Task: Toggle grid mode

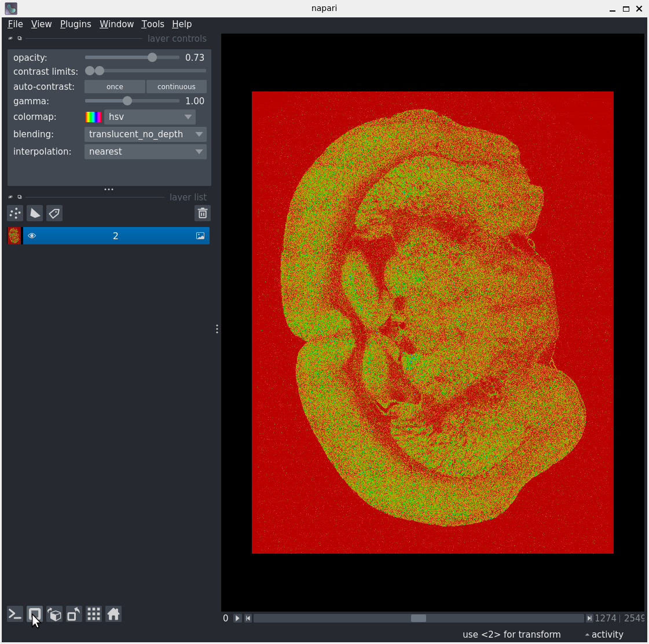Action: (x=94, y=614)
